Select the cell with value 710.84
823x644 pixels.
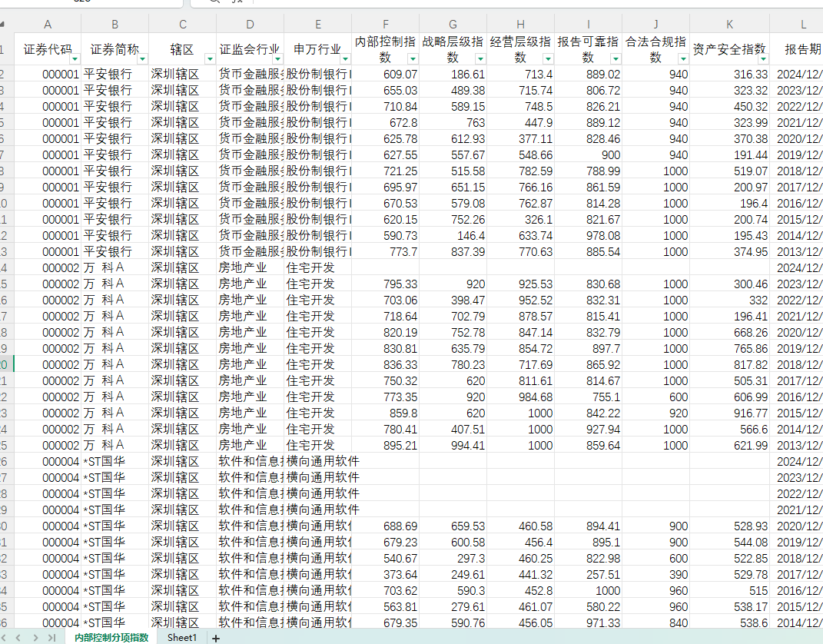click(x=386, y=107)
